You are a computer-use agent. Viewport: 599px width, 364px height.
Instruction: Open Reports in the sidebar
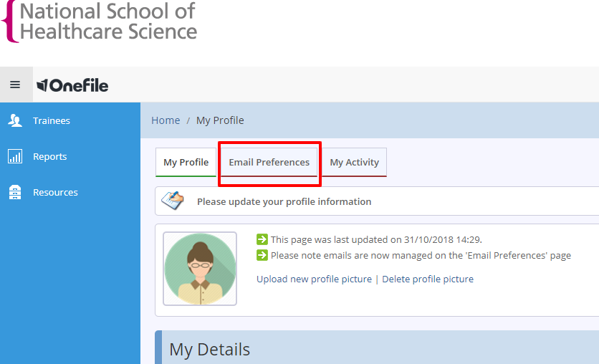pyautogui.click(x=49, y=157)
